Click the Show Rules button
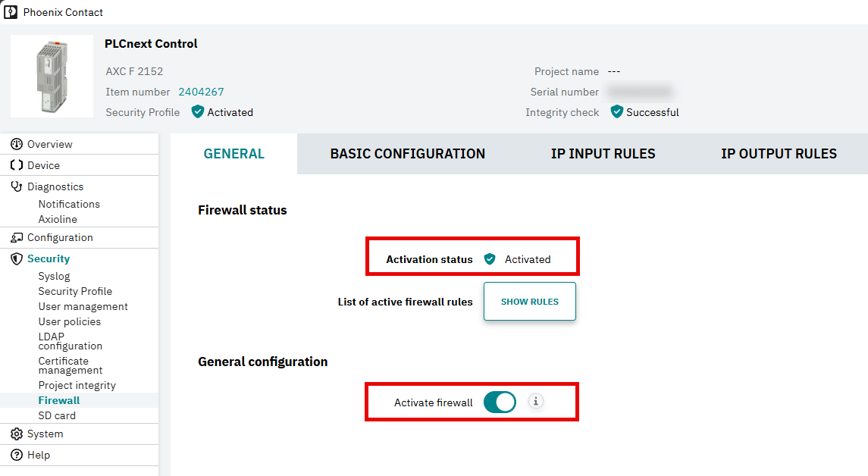The image size is (868, 476). pyautogui.click(x=530, y=301)
